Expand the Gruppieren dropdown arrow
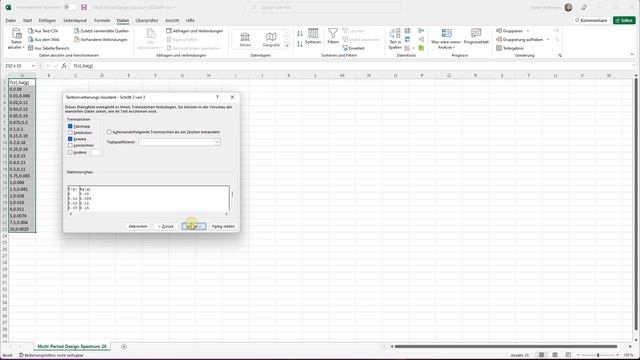Viewport: 640px width, 360px height. click(x=527, y=31)
